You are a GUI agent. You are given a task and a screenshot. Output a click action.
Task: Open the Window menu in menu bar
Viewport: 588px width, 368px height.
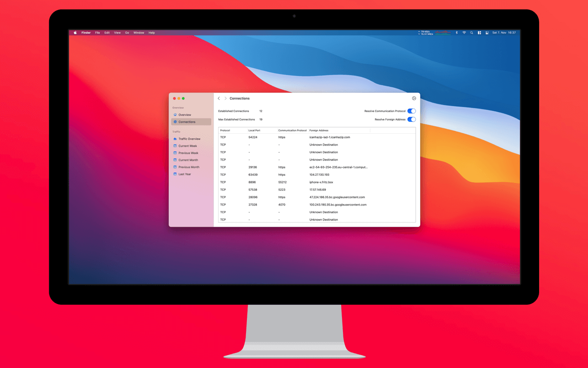tap(139, 33)
